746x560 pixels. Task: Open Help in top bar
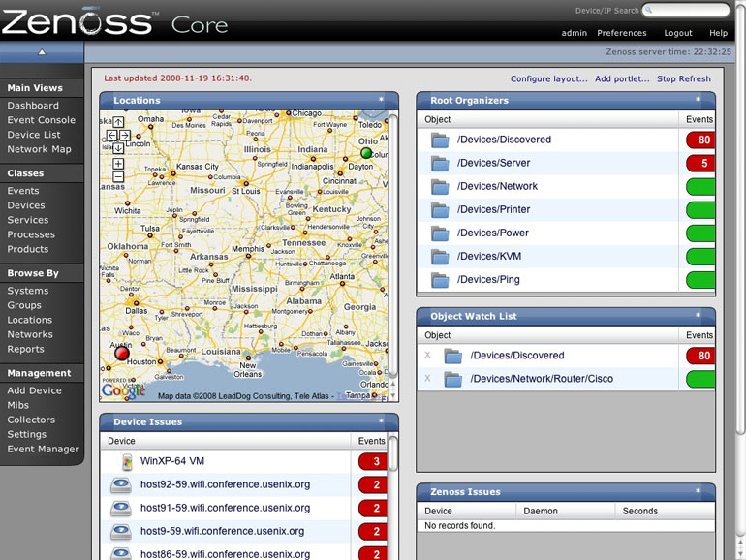[718, 33]
